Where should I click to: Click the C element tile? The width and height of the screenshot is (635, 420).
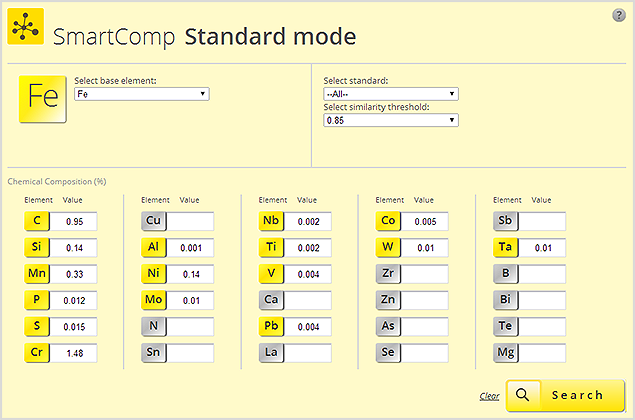coord(37,221)
